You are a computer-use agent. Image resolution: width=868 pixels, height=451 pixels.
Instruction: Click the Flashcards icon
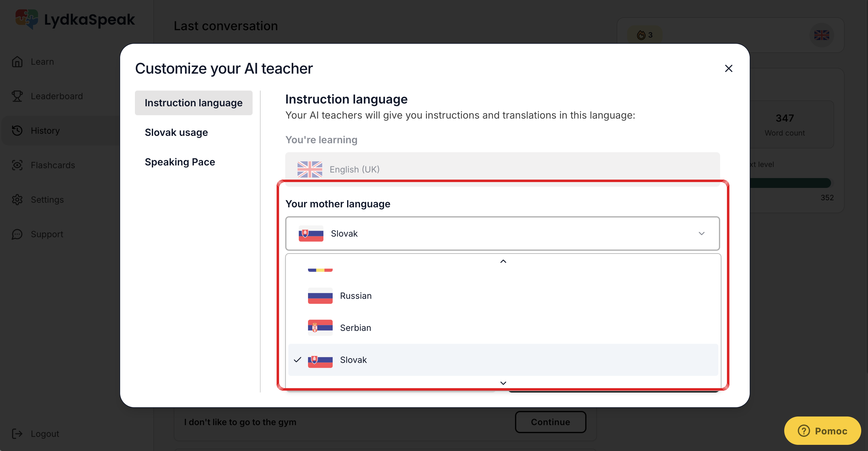(17, 165)
